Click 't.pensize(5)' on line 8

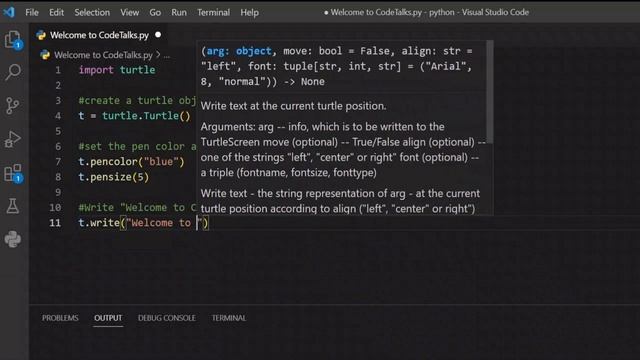pyautogui.click(x=114, y=177)
